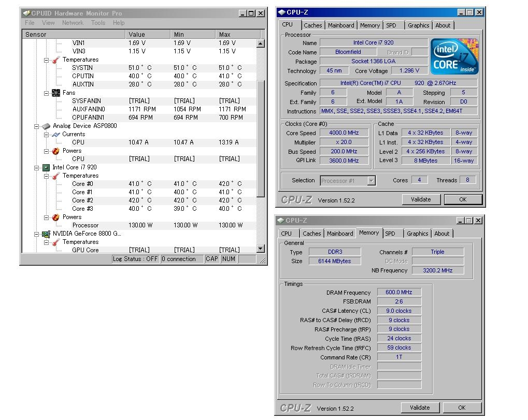Click the Sensor column header

point(74,34)
